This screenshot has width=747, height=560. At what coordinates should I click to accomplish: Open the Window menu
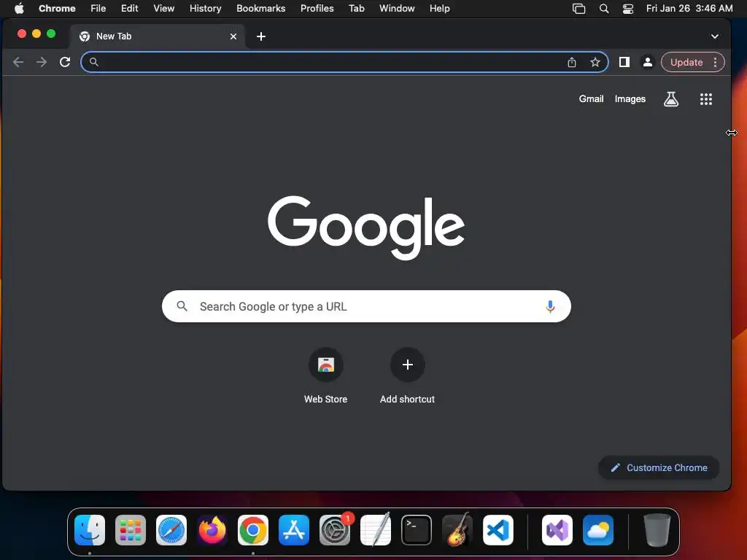(397, 8)
